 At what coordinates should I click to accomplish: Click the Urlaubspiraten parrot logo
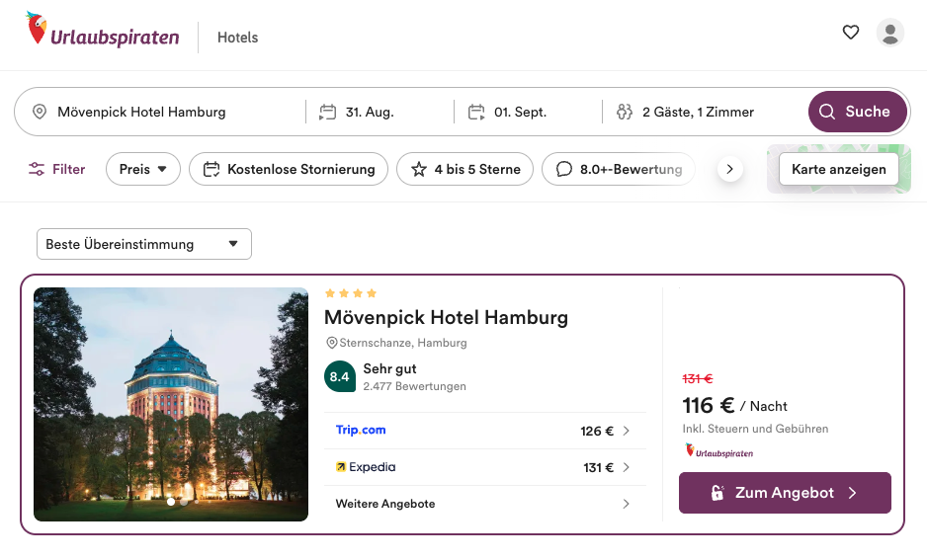pos(102,31)
